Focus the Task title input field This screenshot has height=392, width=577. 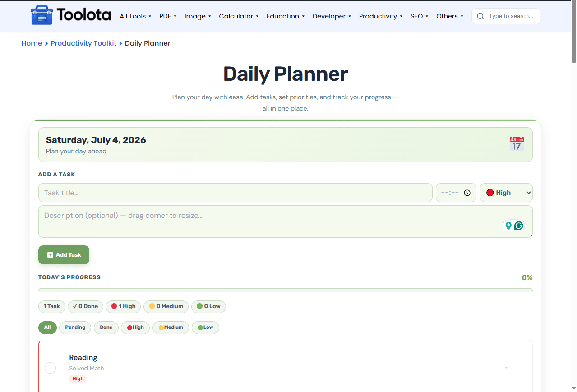click(235, 193)
